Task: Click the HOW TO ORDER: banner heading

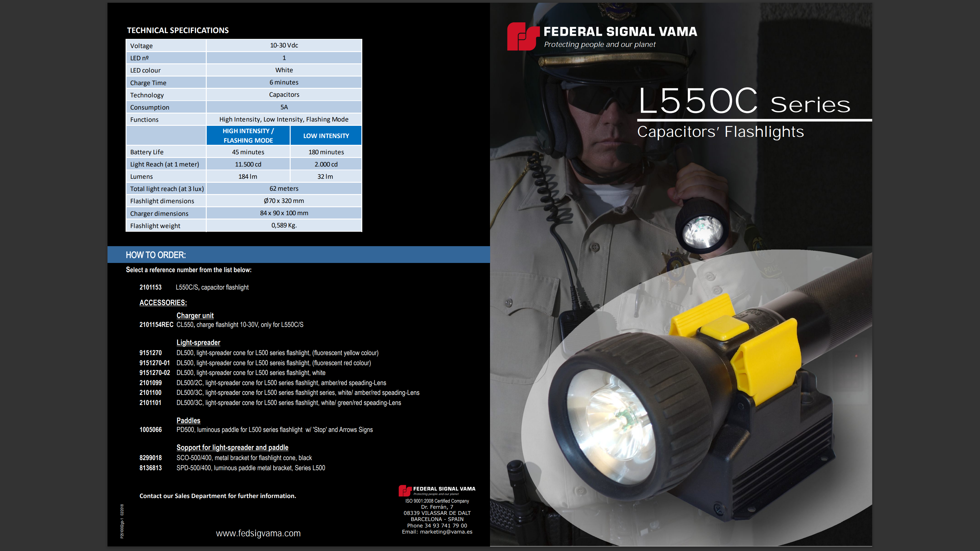Action: point(156,255)
